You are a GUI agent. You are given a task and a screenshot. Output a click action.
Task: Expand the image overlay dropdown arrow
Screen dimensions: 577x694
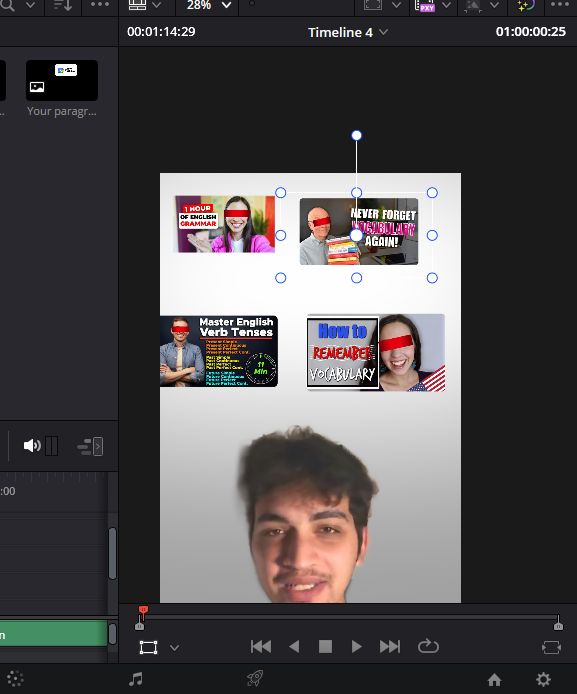click(494, 5)
